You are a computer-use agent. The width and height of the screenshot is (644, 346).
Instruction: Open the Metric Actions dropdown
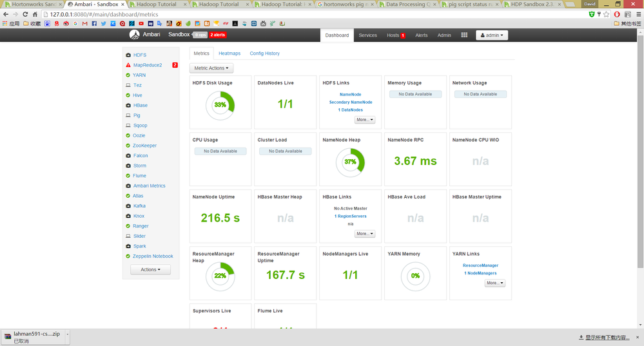211,68
